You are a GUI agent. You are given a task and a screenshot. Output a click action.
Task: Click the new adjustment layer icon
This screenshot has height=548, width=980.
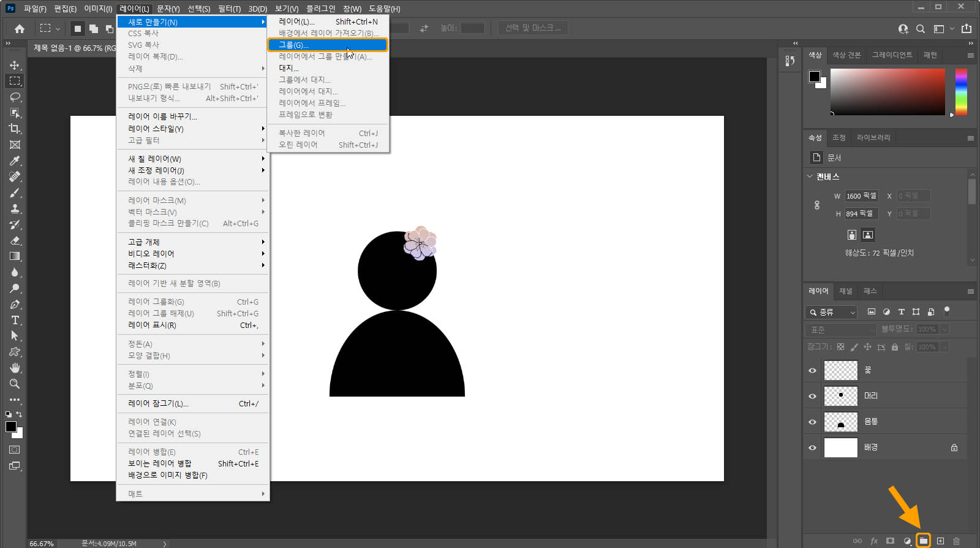pos(907,541)
